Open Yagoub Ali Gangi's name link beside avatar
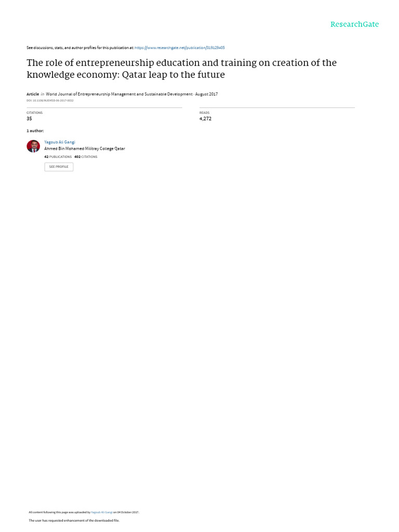The width and height of the screenshot is (399, 532). [60, 142]
